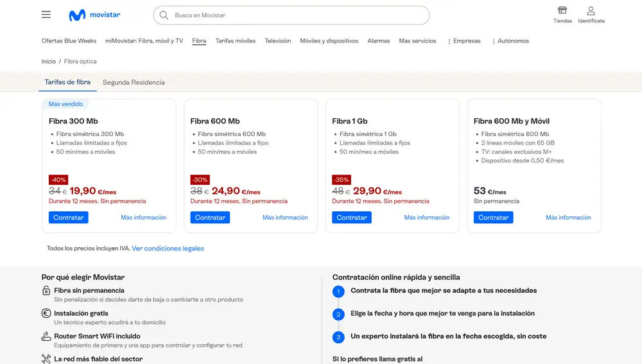
Task: Click the Fibra 600 Mb y Móvil title
Action: [x=512, y=121]
